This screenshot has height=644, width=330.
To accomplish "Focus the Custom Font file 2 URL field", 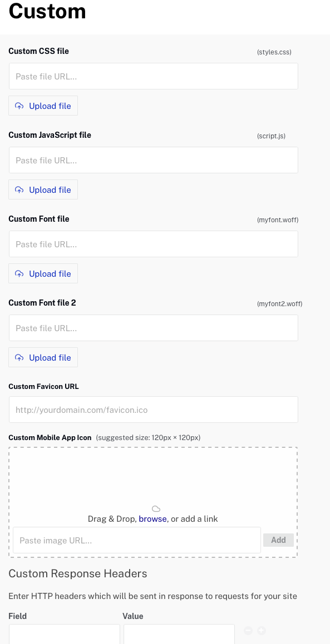I will pyautogui.click(x=154, y=328).
